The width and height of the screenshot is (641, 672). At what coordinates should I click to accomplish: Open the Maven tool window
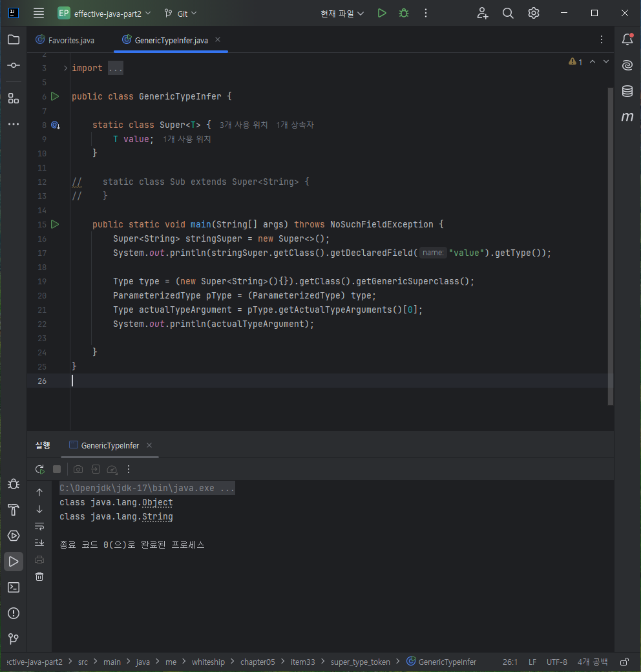click(x=627, y=116)
